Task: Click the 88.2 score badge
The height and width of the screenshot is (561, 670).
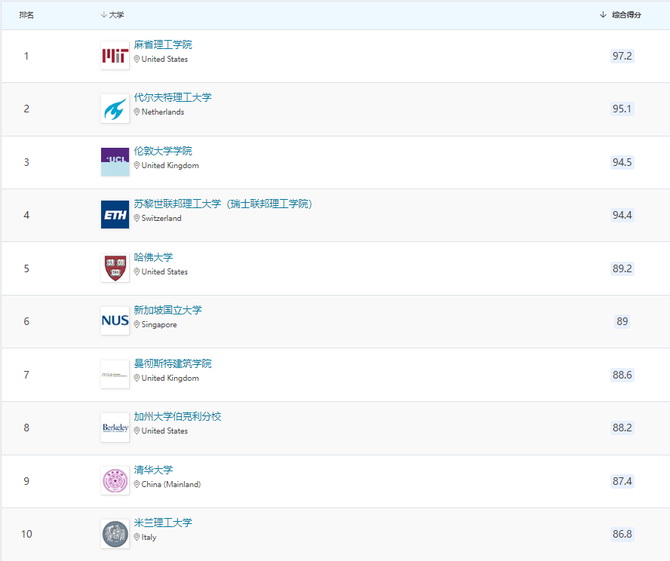Action: (x=622, y=428)
